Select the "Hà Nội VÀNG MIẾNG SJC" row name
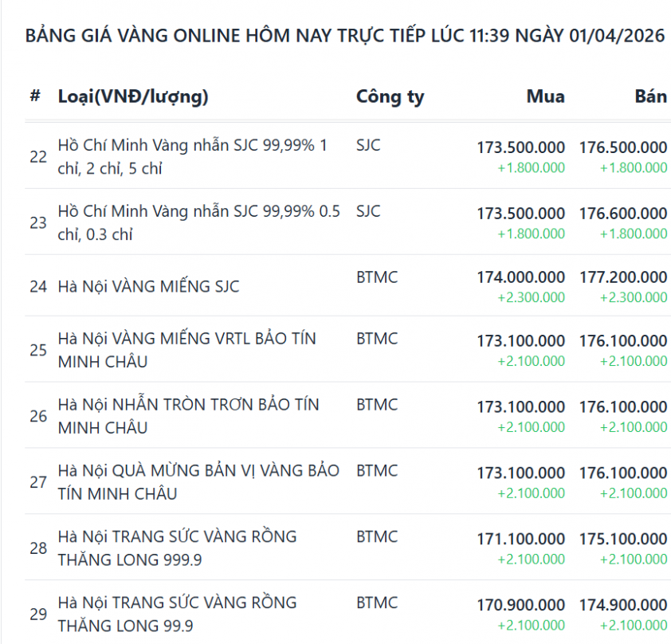The image size is (671, 644). click(x=148, y=286)
